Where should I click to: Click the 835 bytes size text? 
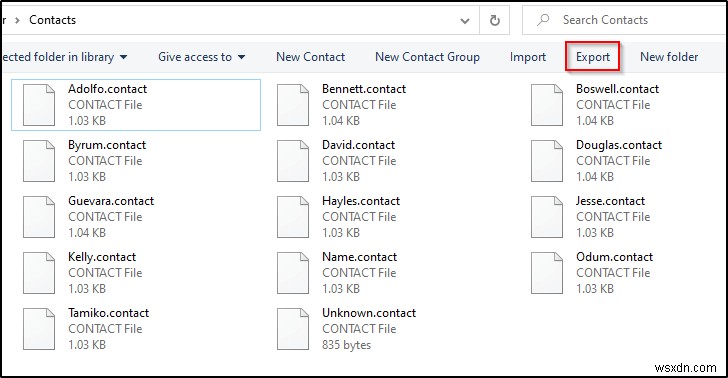pos(346,345)
